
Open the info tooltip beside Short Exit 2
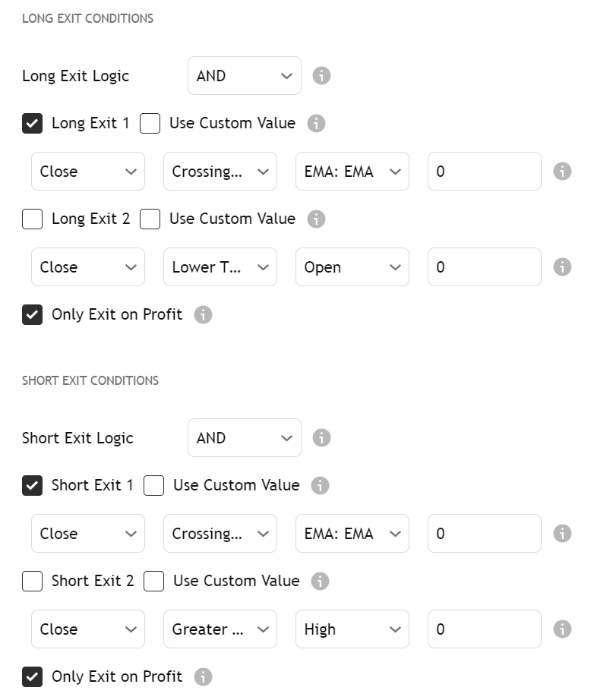(x=320, y=581)
